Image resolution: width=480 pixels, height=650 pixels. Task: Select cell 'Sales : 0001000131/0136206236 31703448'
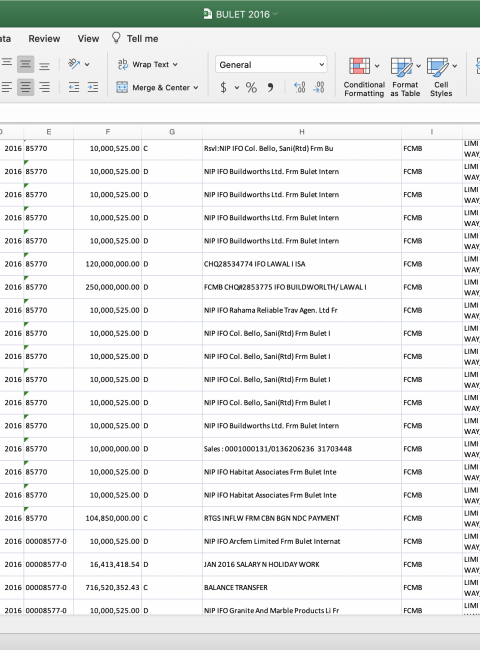pyautogui.click(x=302, y=449)
